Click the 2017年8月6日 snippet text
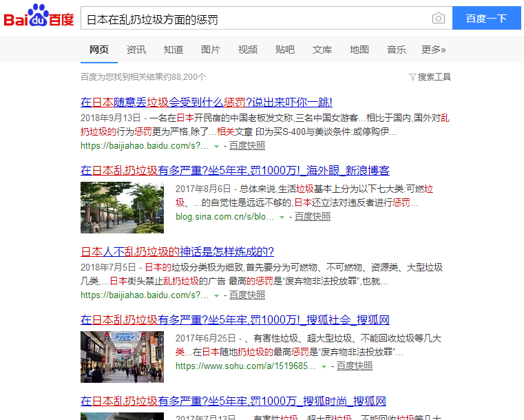524x420 pixels. click(203, 189)
